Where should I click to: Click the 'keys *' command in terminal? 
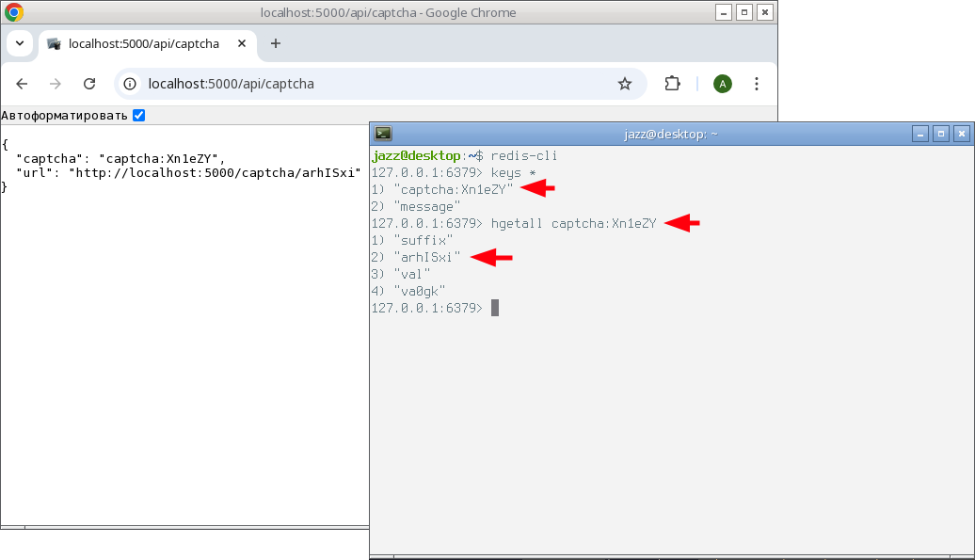pos(514,173)
